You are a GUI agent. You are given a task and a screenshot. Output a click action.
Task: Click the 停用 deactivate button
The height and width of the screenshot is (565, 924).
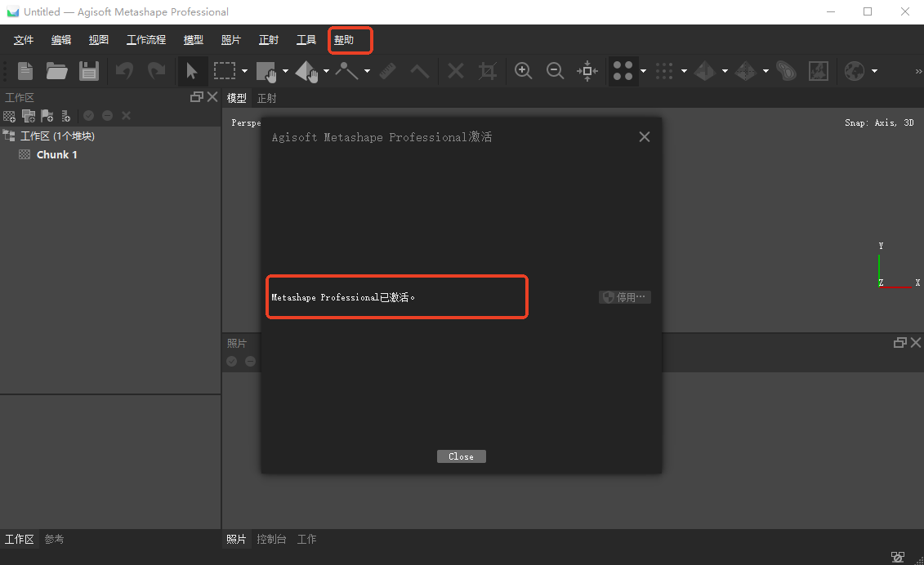point(624,297)
